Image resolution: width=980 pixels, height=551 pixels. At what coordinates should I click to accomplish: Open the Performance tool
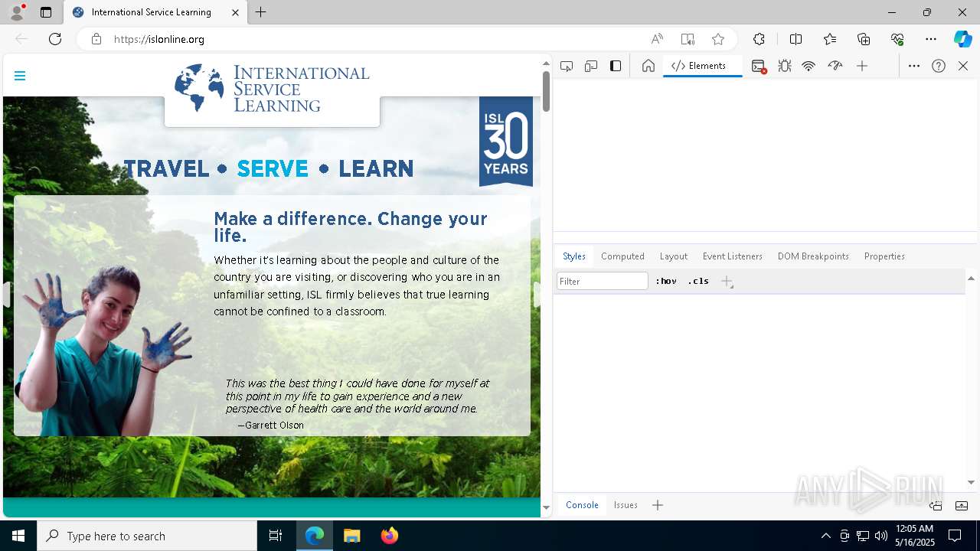(835, 66)
